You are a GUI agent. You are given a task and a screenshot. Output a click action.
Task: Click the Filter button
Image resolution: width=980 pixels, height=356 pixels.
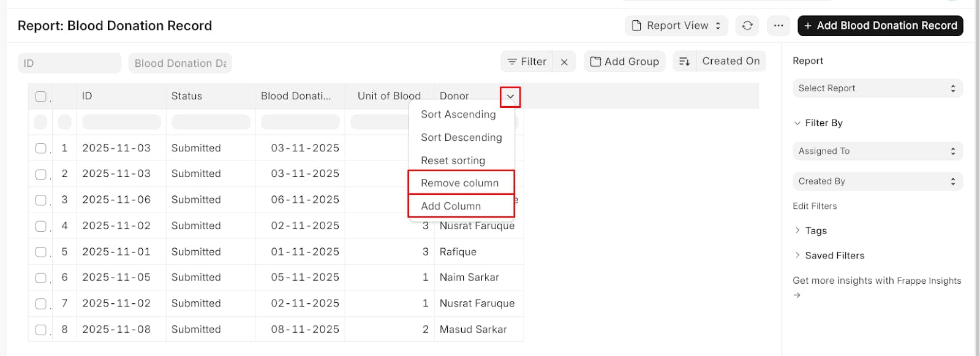pyautogui.click(x=527, y=62)
